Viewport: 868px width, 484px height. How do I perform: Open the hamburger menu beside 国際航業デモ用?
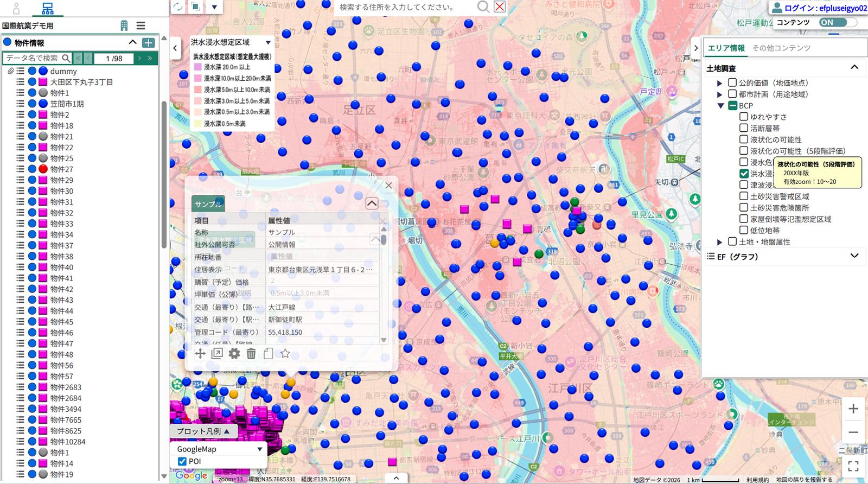tap(141, 26)
